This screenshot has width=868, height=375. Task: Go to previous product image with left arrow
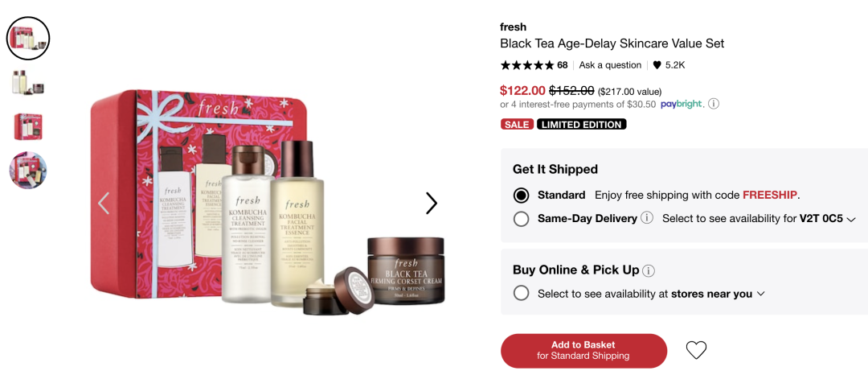(104, 204)
